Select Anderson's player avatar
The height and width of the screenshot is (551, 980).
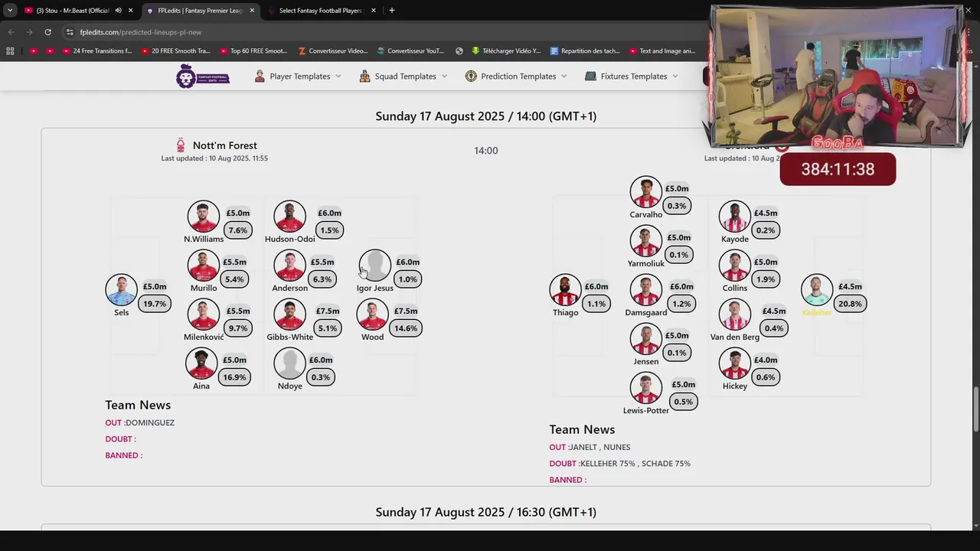click(x=289, y=266)
